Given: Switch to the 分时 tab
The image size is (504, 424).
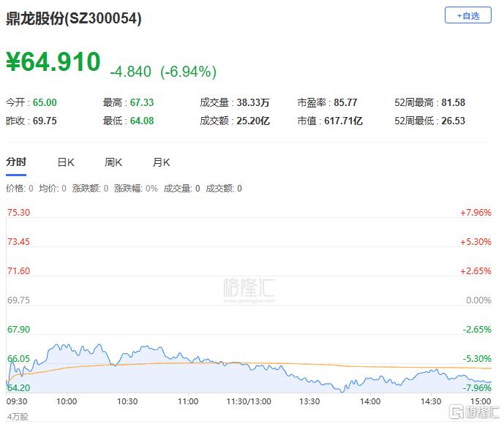Looking at the screenshot, I should click(16, 162).
